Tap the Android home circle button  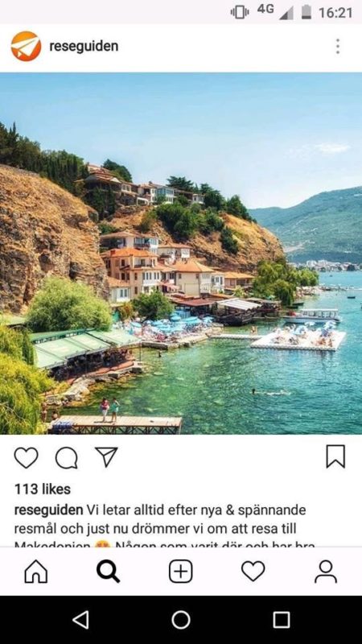tap(181, 620)
